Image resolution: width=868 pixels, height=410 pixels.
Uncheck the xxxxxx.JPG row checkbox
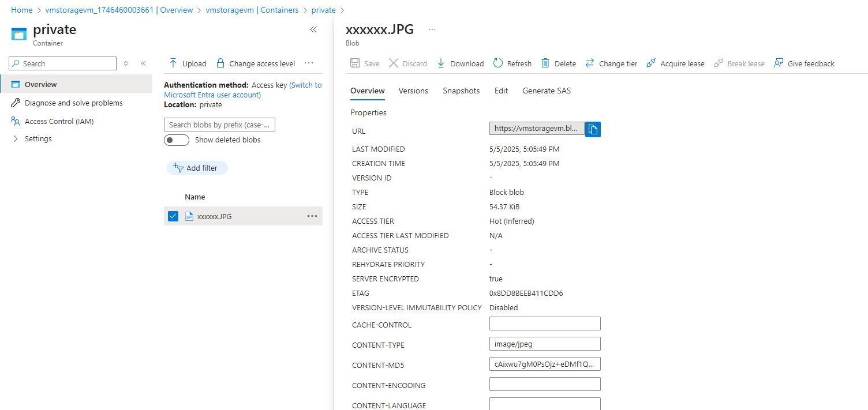173,216
